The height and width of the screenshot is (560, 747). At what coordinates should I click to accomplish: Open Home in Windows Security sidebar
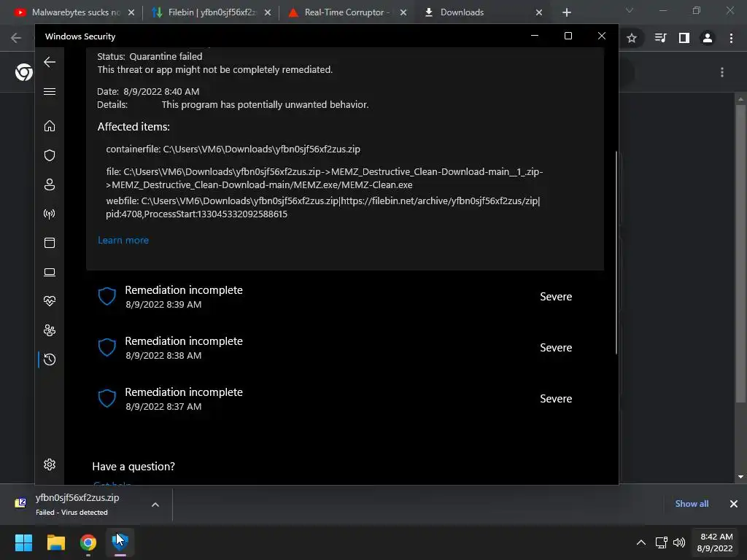[x=50, y=125]
